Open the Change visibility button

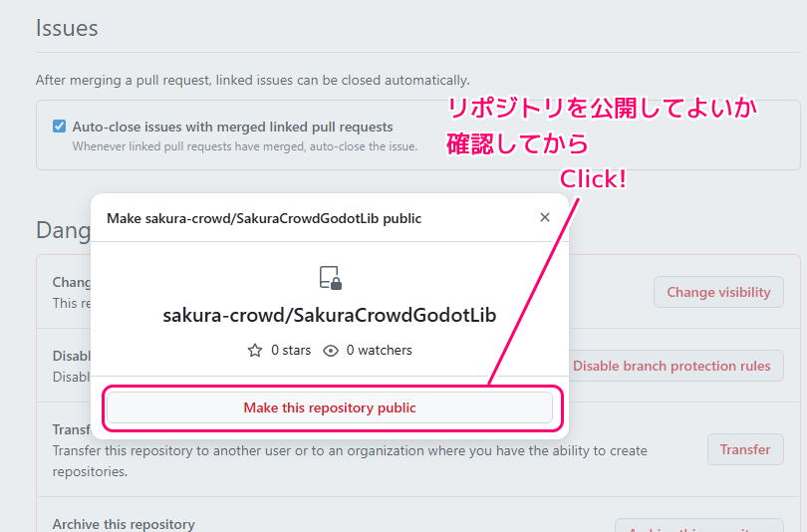tap(718, 292)
